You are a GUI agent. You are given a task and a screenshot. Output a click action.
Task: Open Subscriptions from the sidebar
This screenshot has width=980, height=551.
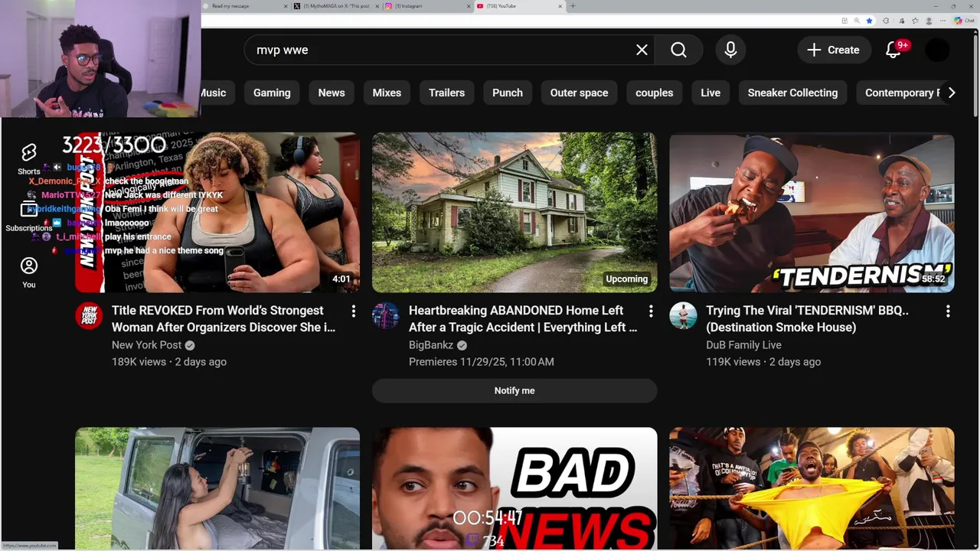[x=29, y=216]
